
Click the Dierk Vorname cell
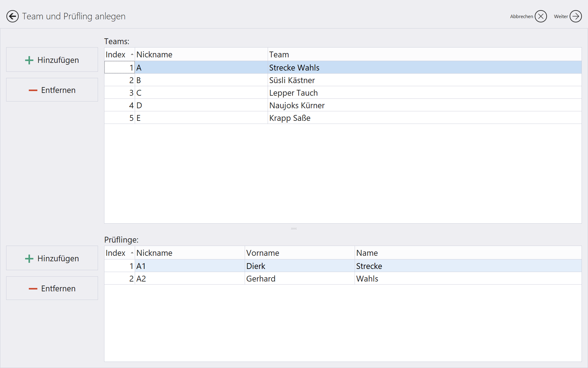(x=256, y=266)
